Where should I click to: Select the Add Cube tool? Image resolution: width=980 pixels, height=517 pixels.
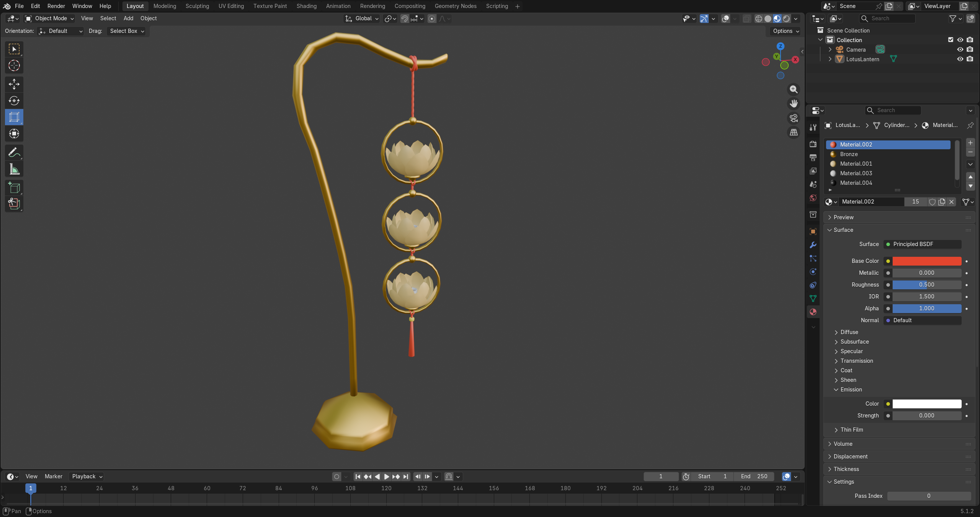coord(14,188)
